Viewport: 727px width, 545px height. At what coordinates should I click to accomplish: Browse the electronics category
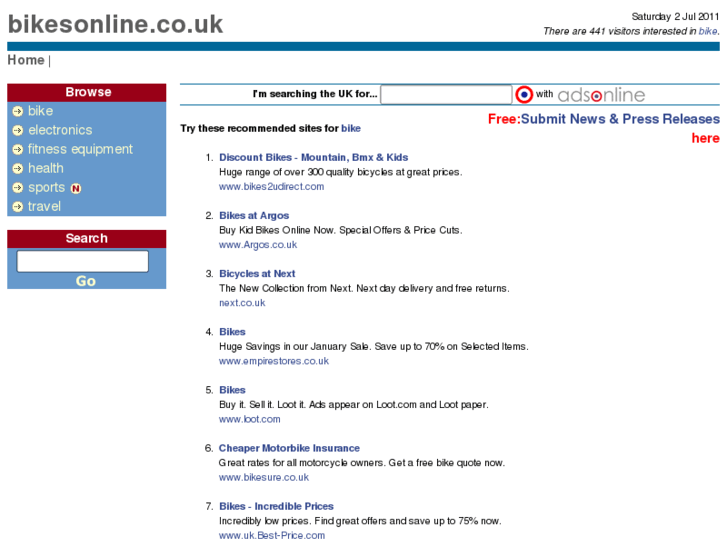coord(60,130)
